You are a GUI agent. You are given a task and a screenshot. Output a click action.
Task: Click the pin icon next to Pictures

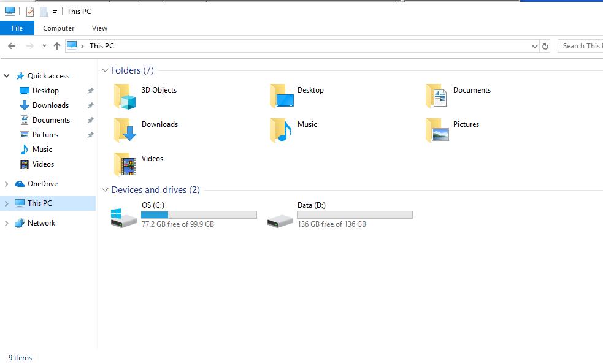[x=90, y=135]
